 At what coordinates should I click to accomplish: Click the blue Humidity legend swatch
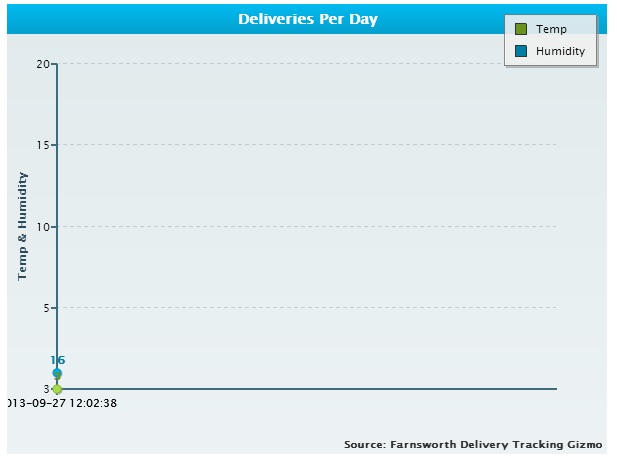[521, 51]
